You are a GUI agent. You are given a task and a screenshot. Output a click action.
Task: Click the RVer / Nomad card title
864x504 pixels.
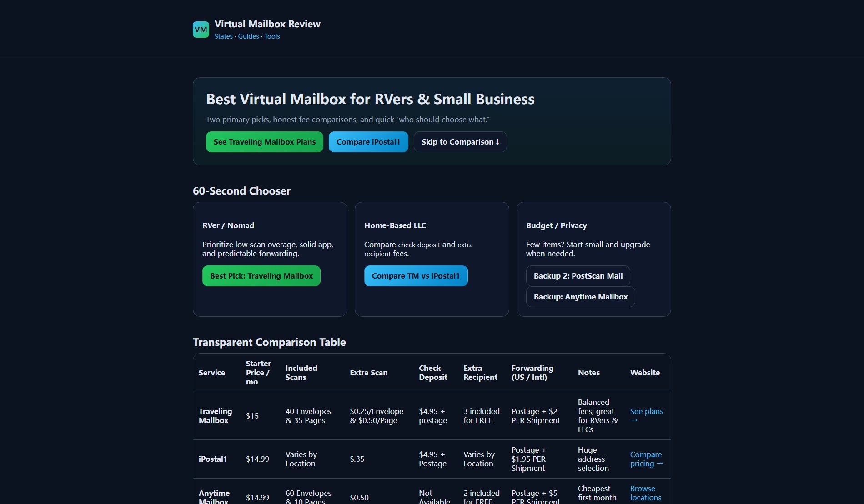(x=228, y=225)
